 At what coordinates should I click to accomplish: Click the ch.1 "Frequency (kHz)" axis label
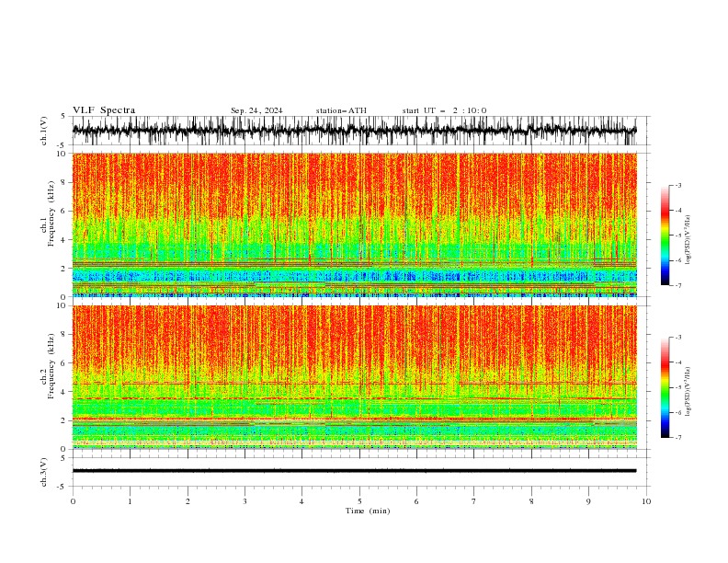[51, 213]
